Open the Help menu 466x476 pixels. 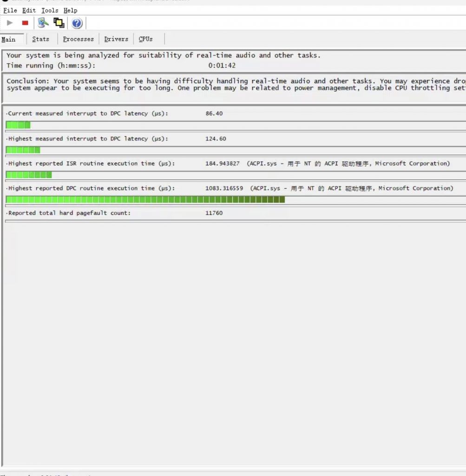point(70,10)
